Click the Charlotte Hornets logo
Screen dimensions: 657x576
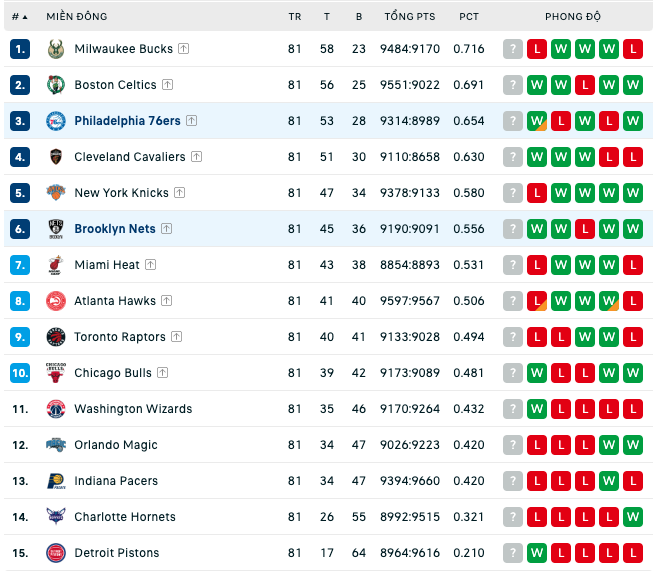tap(56, 517)
